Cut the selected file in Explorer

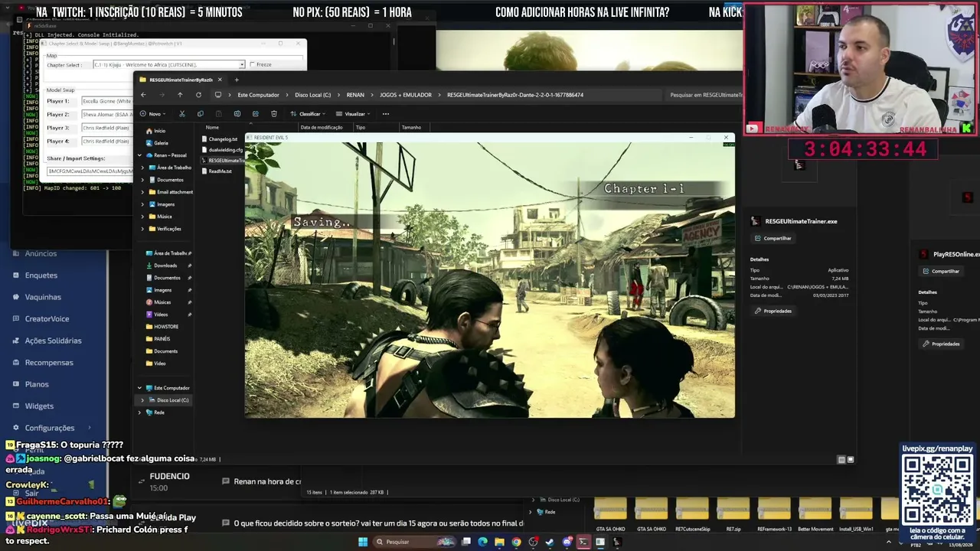pyautogui.click(x=181, y=114)
